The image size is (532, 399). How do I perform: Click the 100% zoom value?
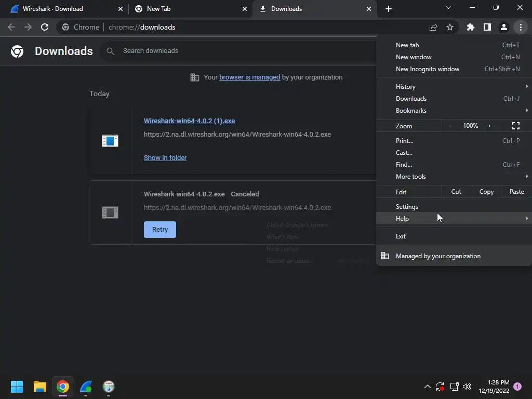pyautogui.click(x=471, y=126)
